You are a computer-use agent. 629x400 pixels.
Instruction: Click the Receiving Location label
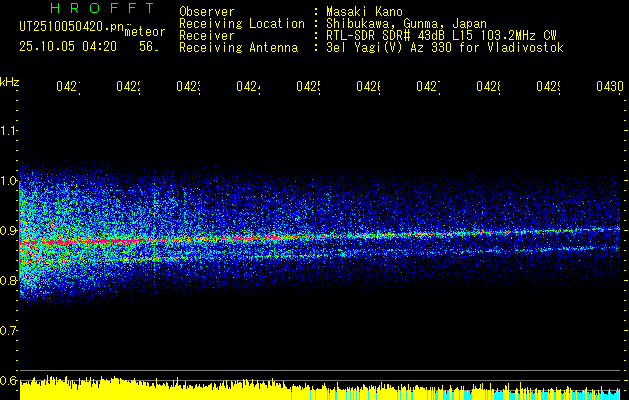coord(242,23)
